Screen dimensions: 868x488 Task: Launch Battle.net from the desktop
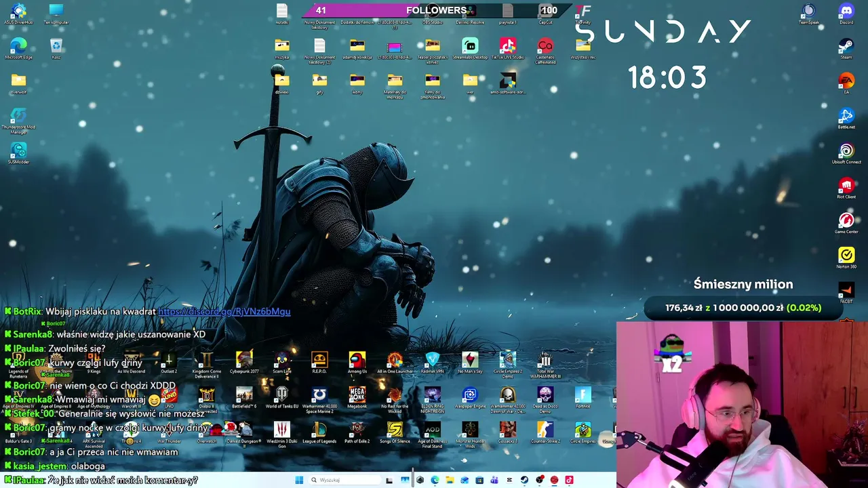(x=846, y=117)
